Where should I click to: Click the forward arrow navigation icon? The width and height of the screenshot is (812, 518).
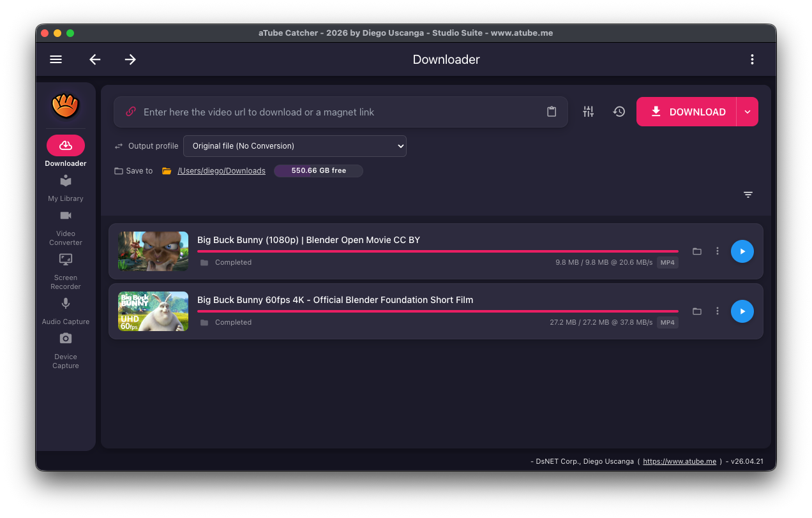click(130, 59)
